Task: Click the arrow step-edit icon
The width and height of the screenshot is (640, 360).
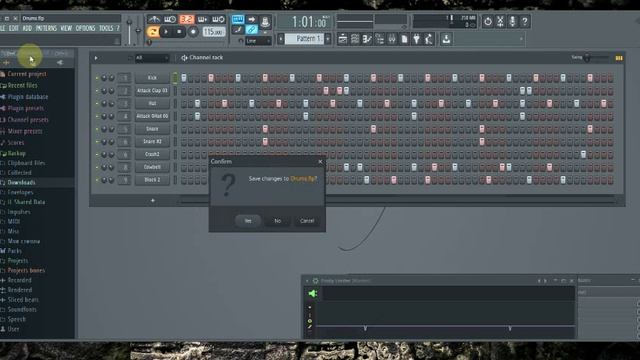Action: (251, 19)
